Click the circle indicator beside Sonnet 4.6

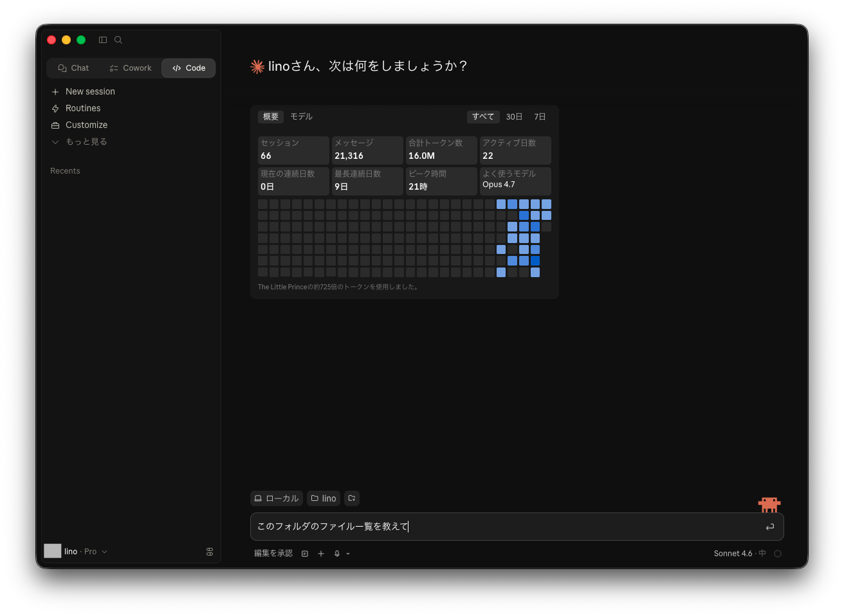click(x=778, y=554)
